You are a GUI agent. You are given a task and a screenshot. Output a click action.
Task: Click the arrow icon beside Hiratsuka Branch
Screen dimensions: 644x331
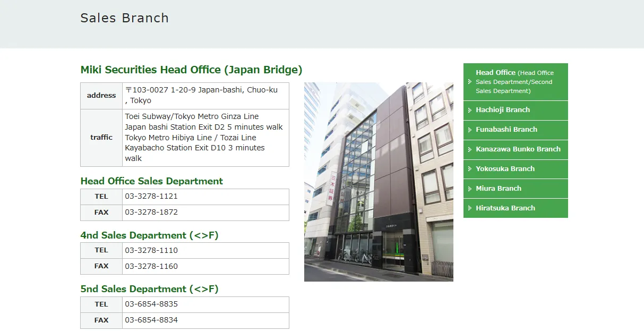coord(470,208)
